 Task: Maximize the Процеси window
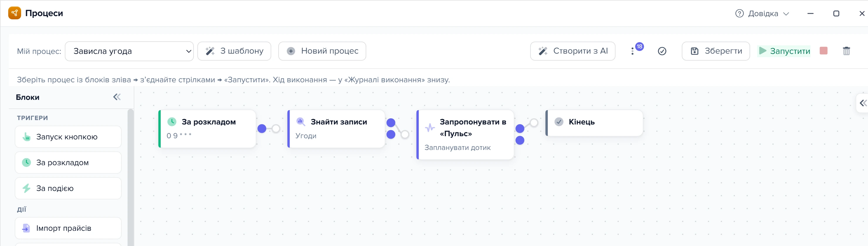tap(836, 13)
